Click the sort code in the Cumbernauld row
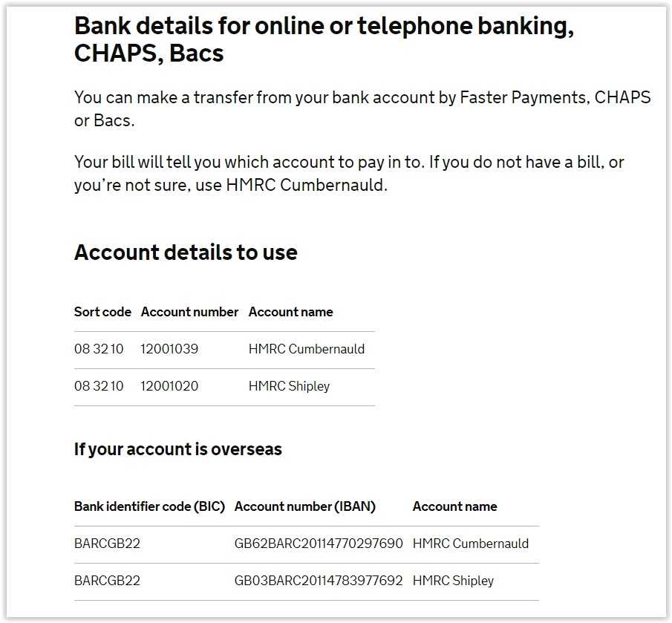This screenshot has height=623, width=672. (99, 349)
